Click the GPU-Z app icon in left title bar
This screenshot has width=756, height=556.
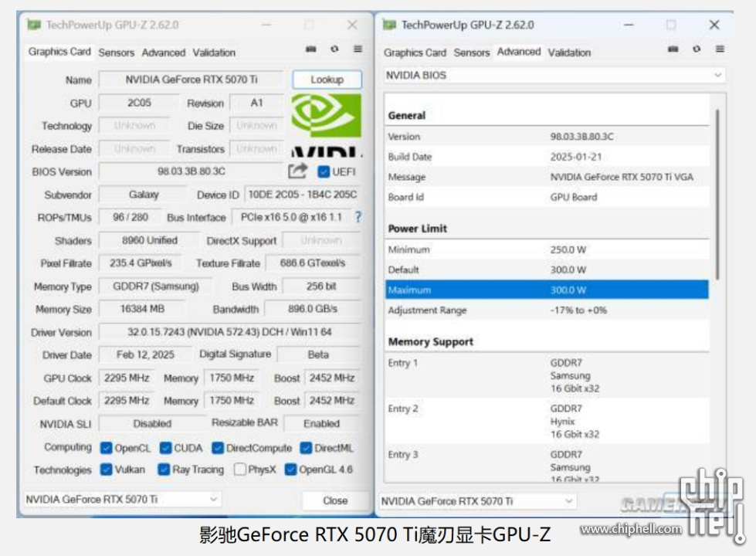(x=34, y=25)
